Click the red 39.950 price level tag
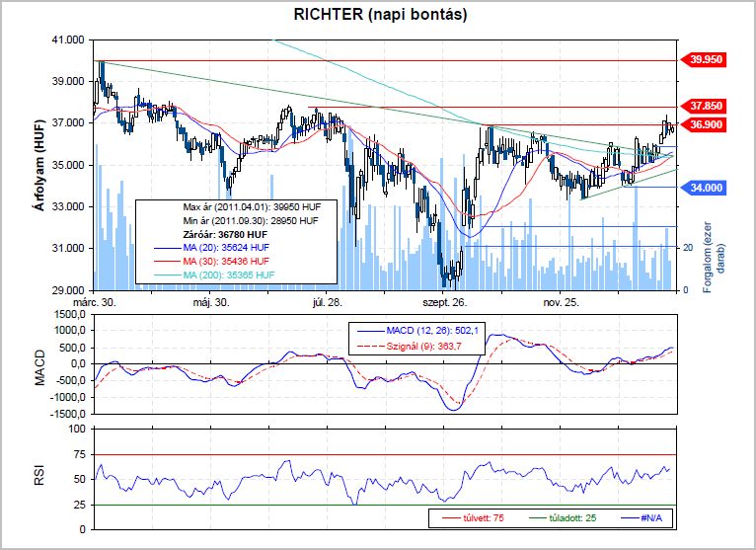Screen dimensions: 756x550 click(x=703, y=60)
